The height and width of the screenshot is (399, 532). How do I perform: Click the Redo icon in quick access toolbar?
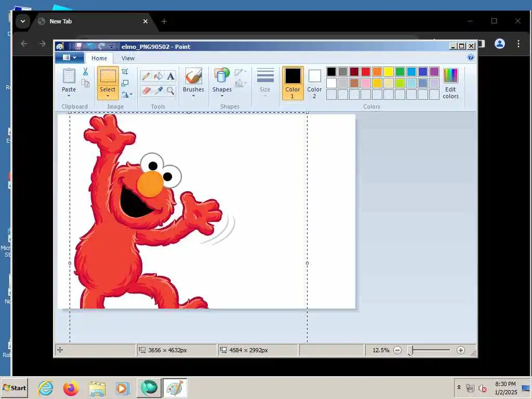[101, 46]
